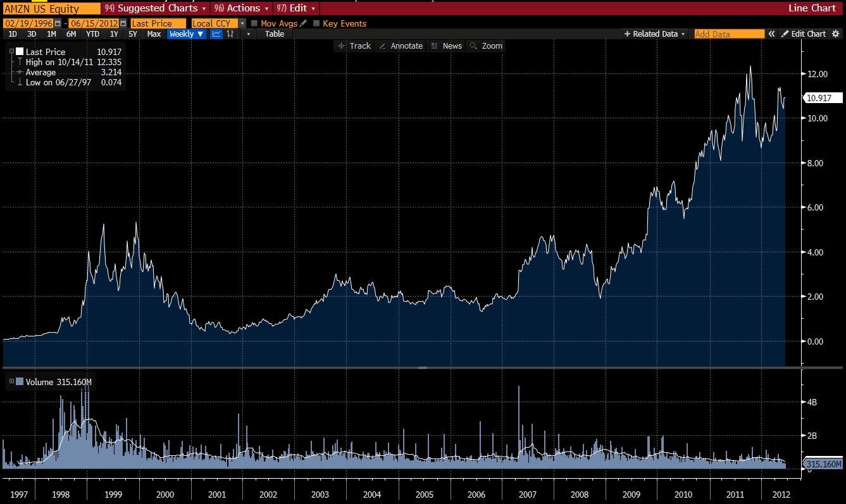Switch to the line chart style icon
Image resolution: width=846 pixels, height=504 pixels.
click(x=216, y=34)
